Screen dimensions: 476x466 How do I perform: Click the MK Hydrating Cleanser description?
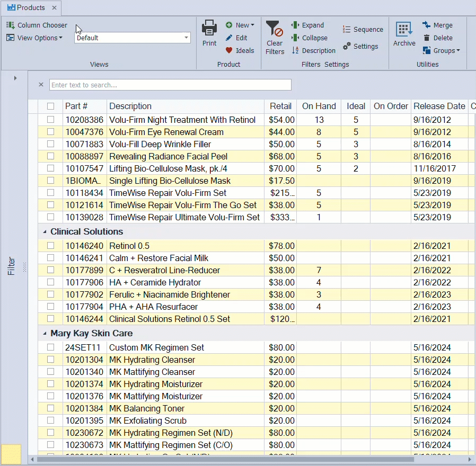152,360
